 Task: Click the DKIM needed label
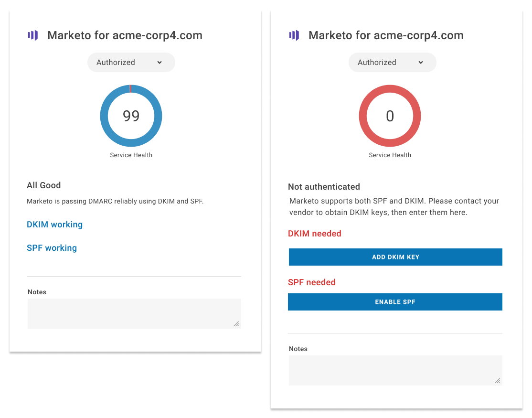tap(315, 234)
